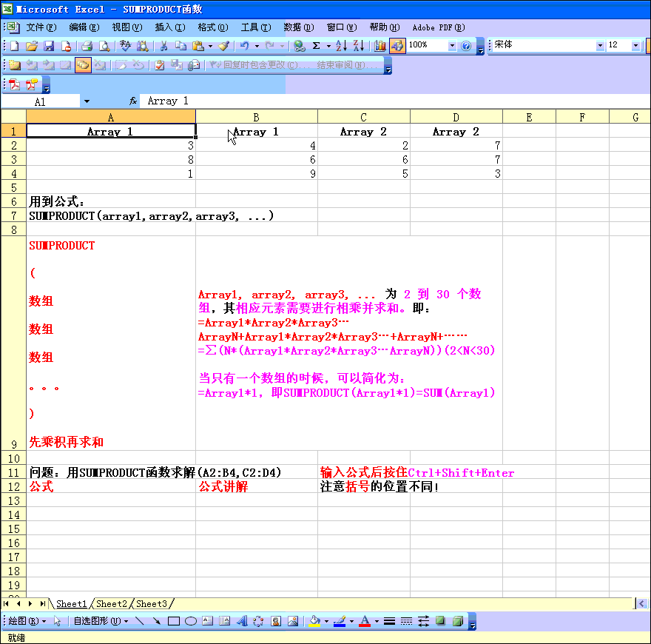Expand the font name dropdown
Viewport: 651px width, 644px height.
[x=600, y=46]
